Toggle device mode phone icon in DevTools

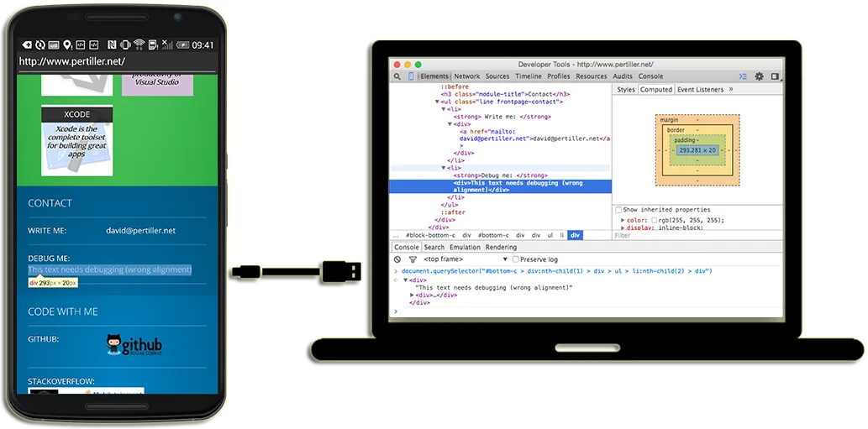click(x=411, y=76)
